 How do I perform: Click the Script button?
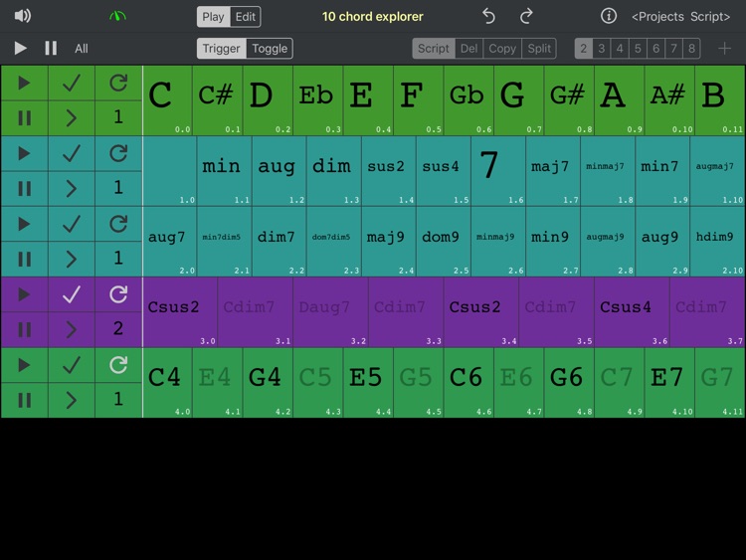(434, 48)
